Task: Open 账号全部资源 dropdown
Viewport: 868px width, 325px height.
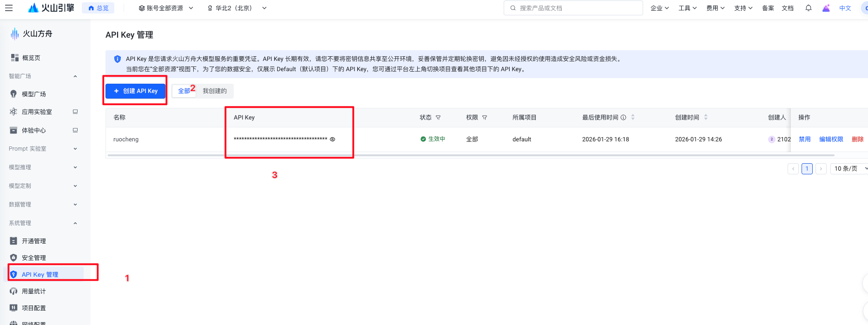Action: [166, 8]
